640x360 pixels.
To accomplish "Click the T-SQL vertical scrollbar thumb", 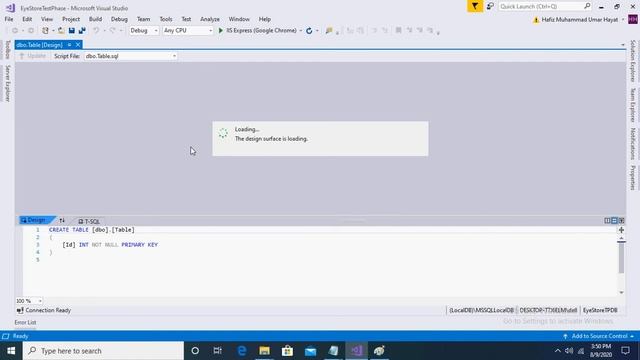I will [x=621, y=258].
